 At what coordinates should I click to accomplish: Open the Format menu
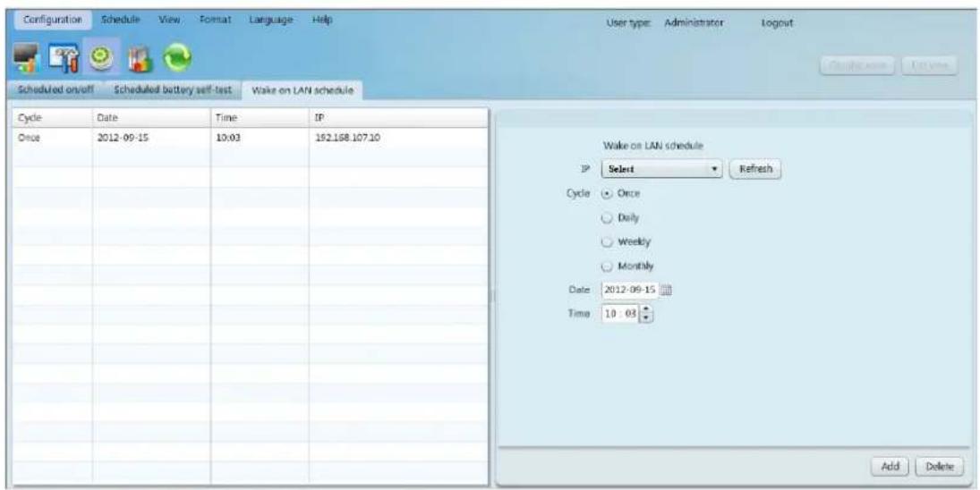point(216,20)
